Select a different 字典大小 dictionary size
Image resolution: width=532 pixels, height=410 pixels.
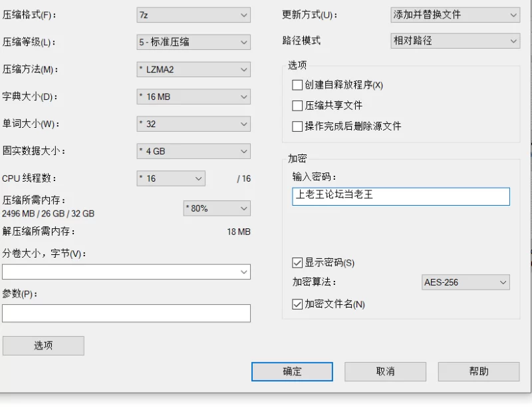tap(193, 97)
